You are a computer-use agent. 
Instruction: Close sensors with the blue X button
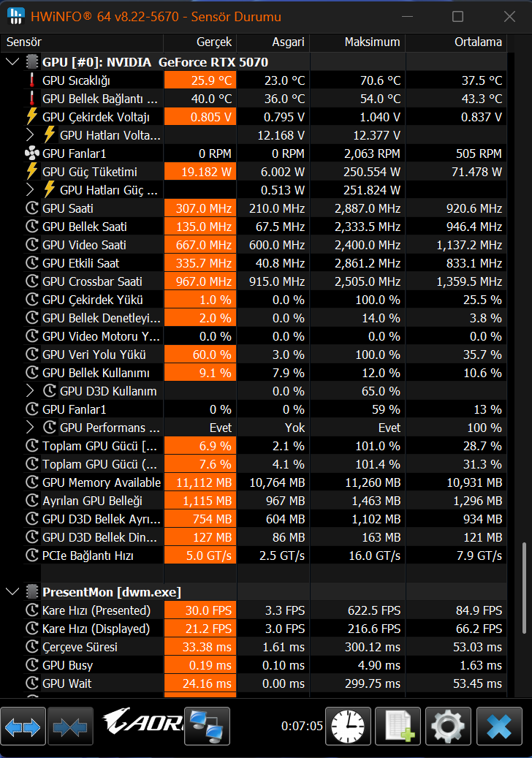click(499, 727)
